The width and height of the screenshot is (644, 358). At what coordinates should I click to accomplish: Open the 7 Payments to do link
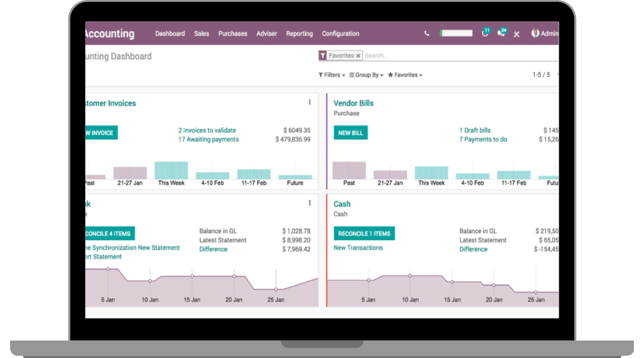pos(483,140)
